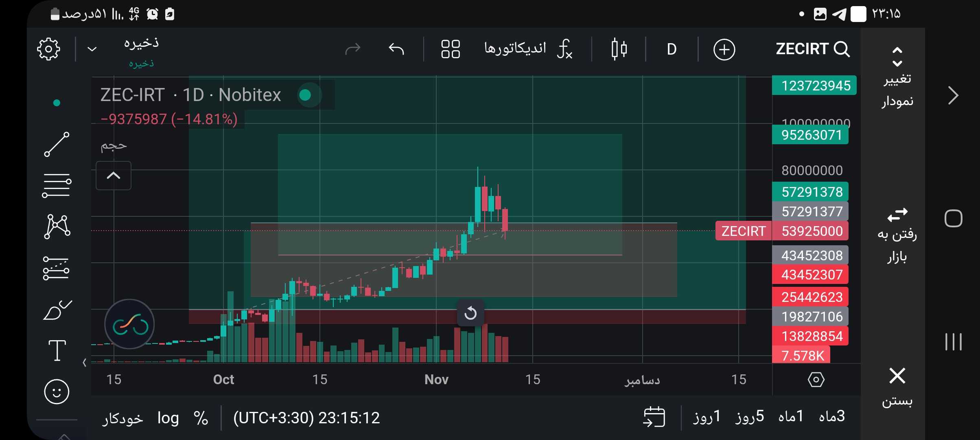Toggle auto scale (خودکار)
Screen dimensions: 980x440
coord(122,419)
